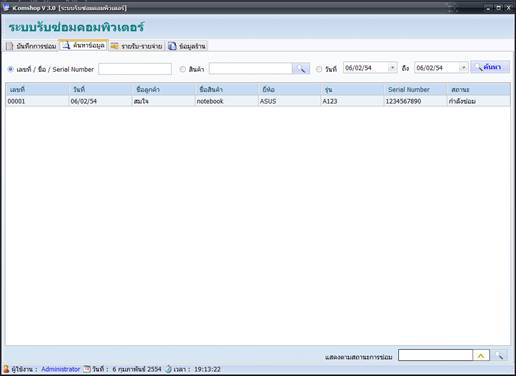Sort by the ชื่อลูกค้า column header
The image size is (516, 376).
tap(163, 89)
